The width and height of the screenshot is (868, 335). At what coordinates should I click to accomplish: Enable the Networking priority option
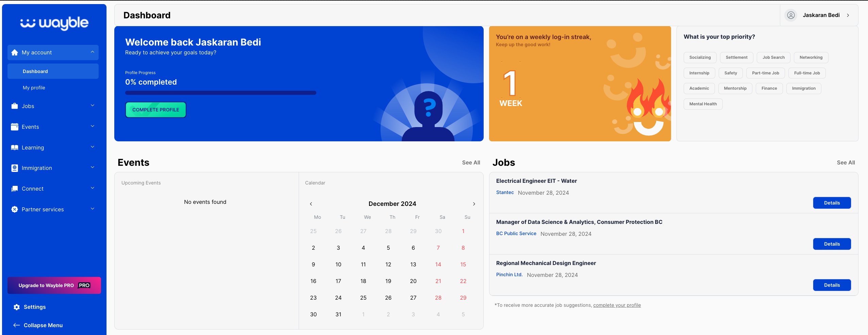coord(811,57)
